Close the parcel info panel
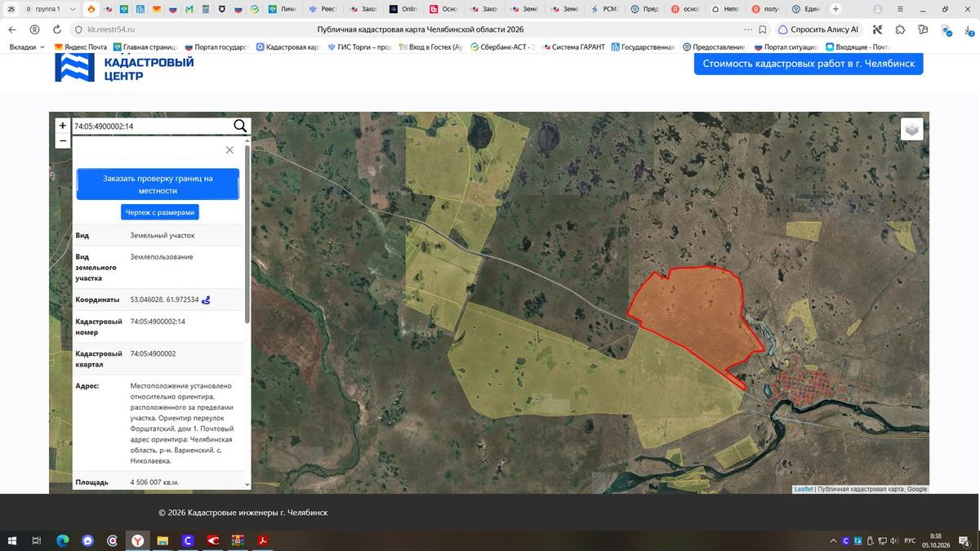 [x=229, y=150]
